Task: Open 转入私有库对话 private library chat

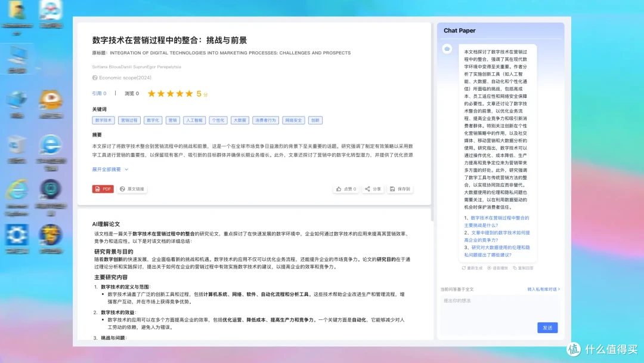Action: click(x=543, y=290)
